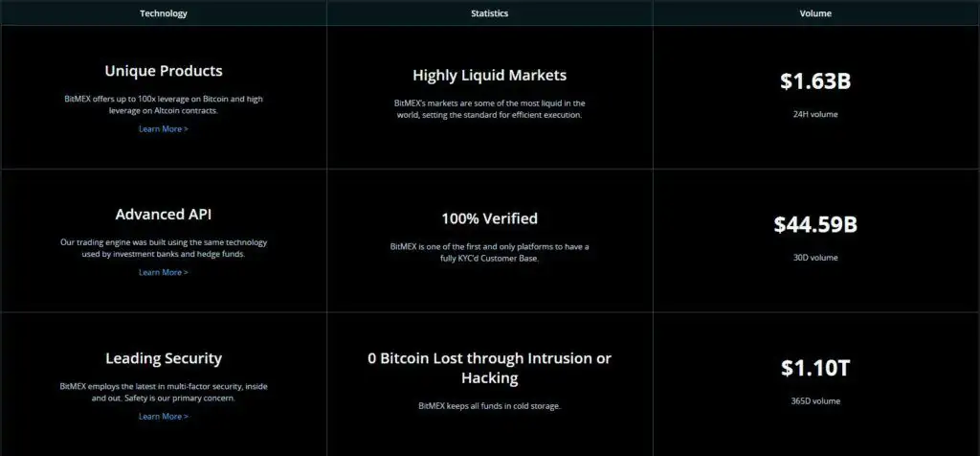Click the Unique Products heading
The width and height of the screenshot is (980, 456).
pos(163,71)
